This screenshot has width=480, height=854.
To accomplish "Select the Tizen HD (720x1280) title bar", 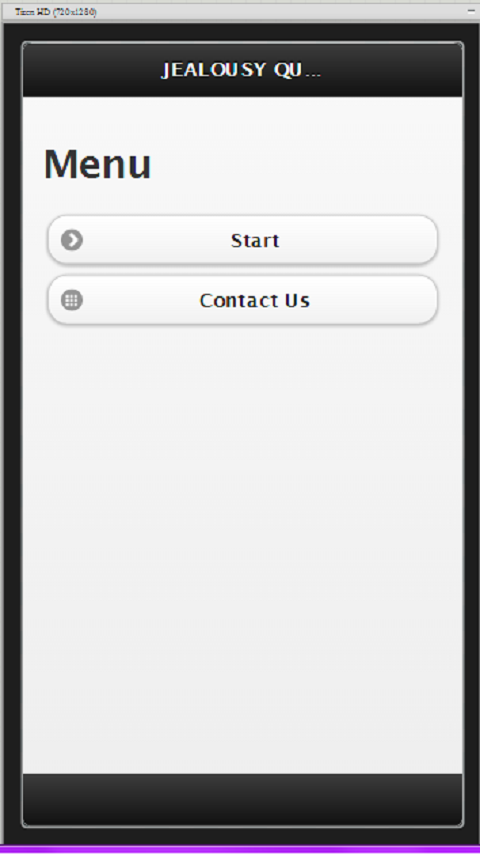I will click(240, 12).
